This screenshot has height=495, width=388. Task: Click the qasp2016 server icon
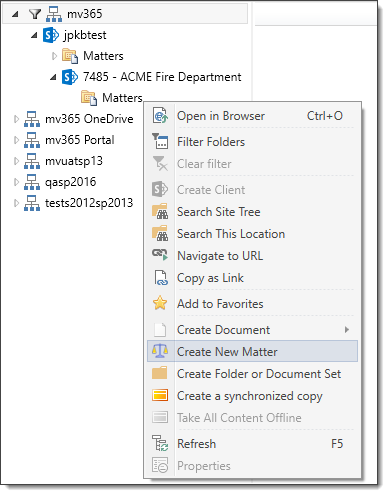[x=32, y=182]
